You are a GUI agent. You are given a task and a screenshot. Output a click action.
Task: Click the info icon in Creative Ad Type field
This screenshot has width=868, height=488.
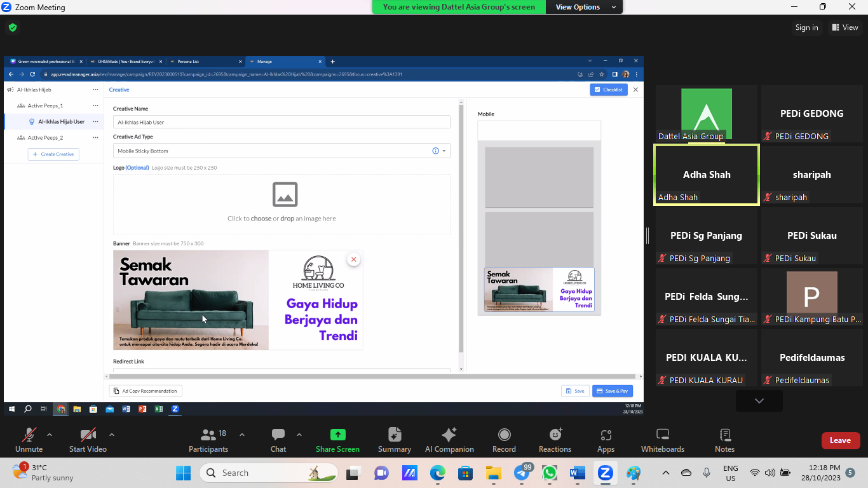(435, 151)
